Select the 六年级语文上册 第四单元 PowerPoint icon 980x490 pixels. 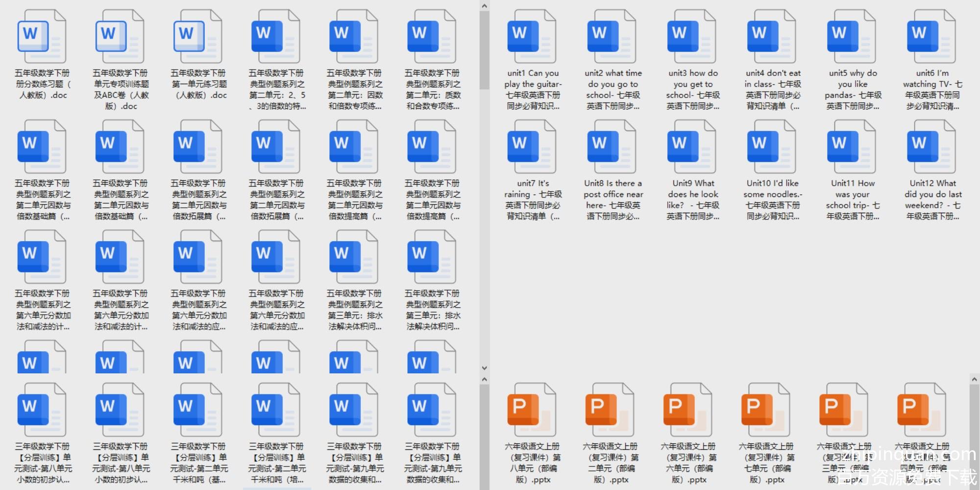tap(921, 410)
